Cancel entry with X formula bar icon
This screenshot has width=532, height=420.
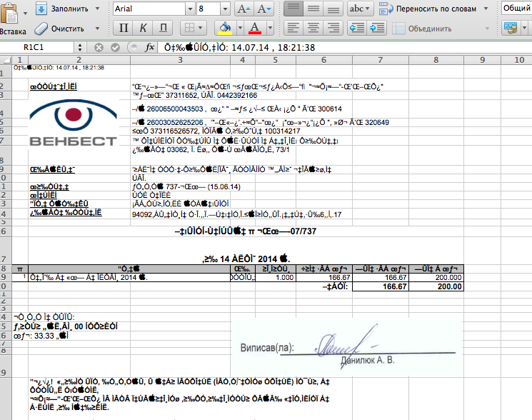[x=99, y=47]
